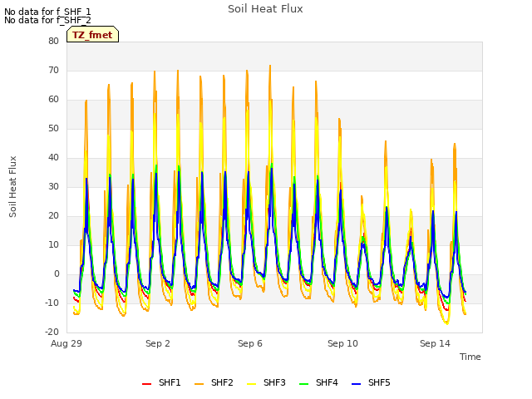Click the 40 y-axis tick label
The height and width of the screenshot is (399, 532).
[53, 157]
